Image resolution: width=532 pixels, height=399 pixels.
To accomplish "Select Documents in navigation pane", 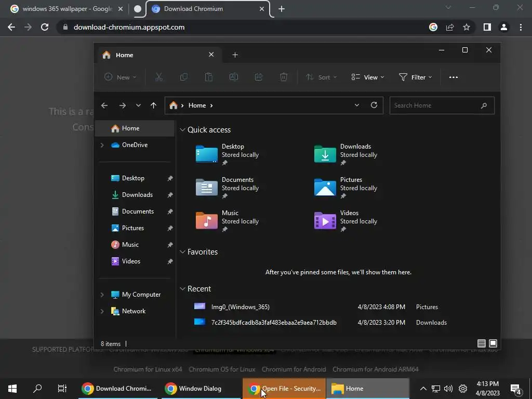I will click(x=135, y=211).
